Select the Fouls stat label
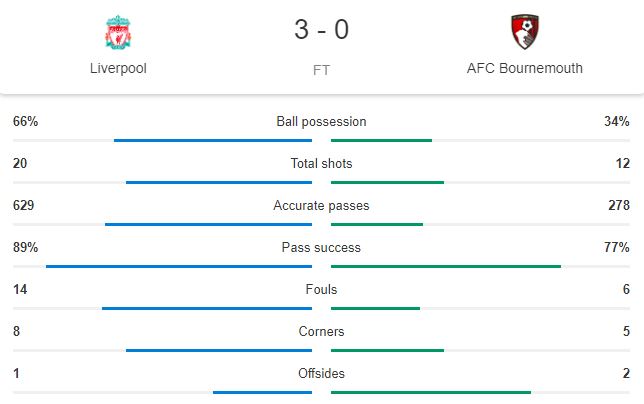 [321, 289]
